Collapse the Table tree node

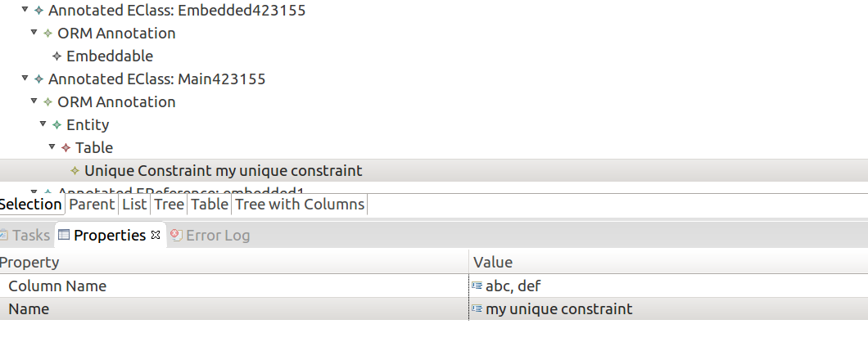pos(52,146)
